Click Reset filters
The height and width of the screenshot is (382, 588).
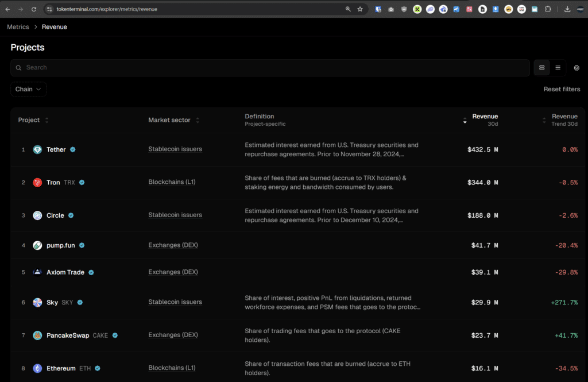point(562,89)
